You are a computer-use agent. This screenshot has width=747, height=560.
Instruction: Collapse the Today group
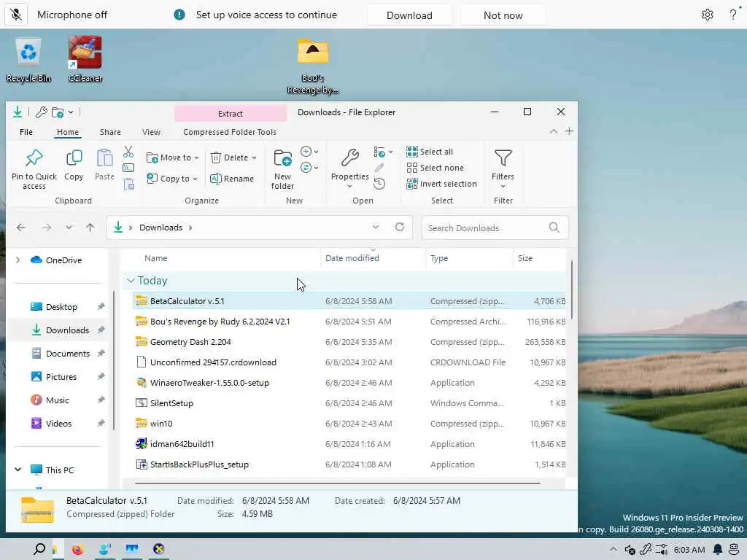[x=131, y=281]
